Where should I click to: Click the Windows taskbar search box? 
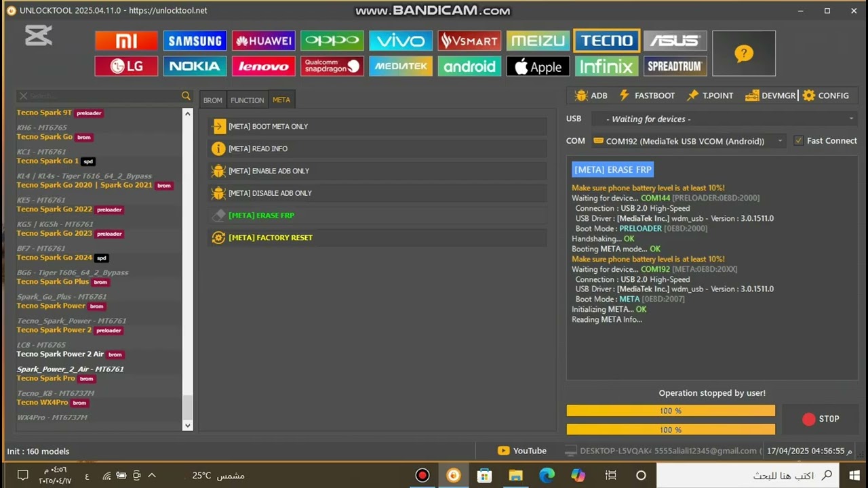pos(749,475)
